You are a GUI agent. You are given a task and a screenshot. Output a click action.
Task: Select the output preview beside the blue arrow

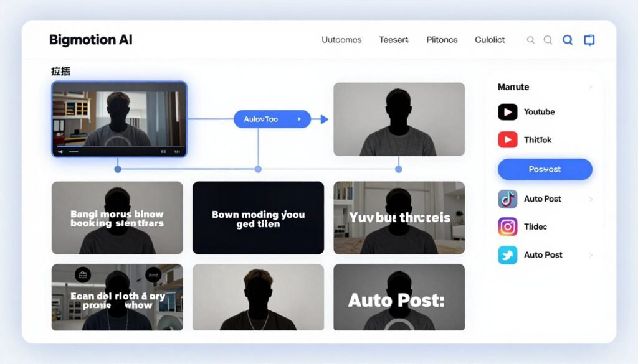[399, 119]
